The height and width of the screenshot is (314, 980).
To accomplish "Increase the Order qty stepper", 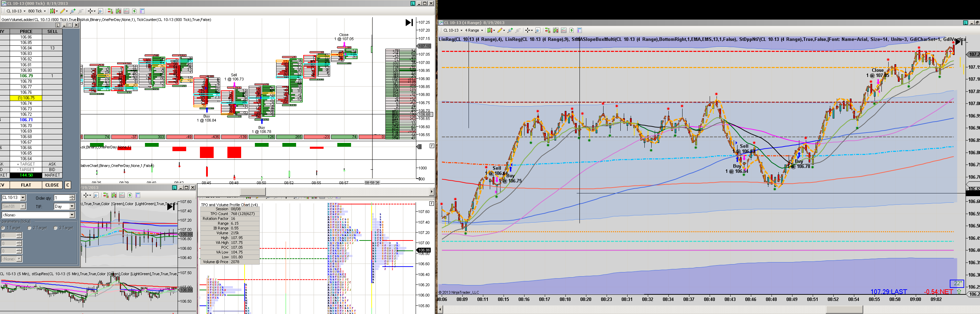I will tap(72, 197).
